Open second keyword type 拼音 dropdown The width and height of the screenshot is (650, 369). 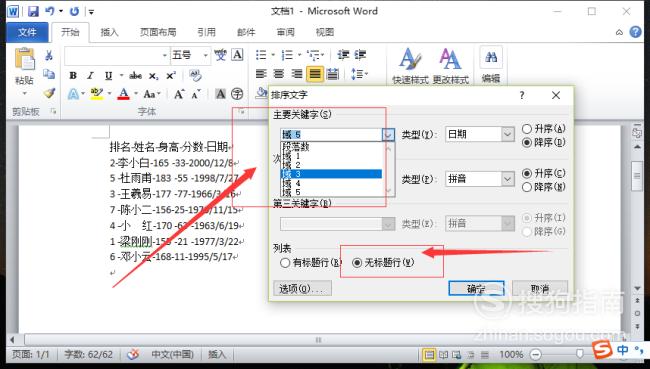507,179
